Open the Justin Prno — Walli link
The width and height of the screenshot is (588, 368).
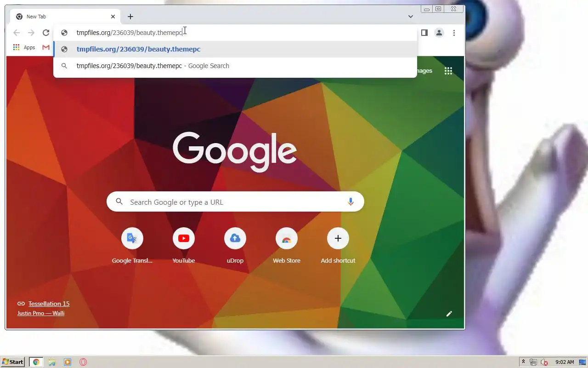click(x=41, y=313)
